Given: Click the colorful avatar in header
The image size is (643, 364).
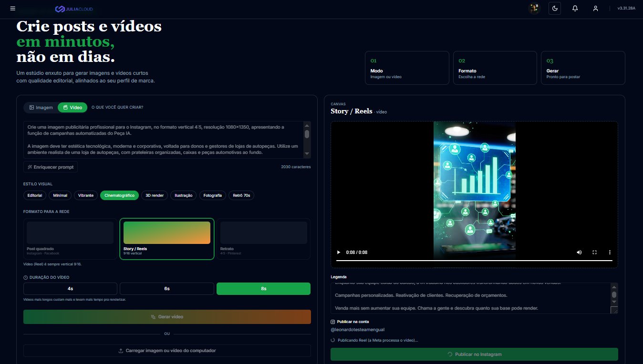Looking at the screenshot, I should 534,8.
